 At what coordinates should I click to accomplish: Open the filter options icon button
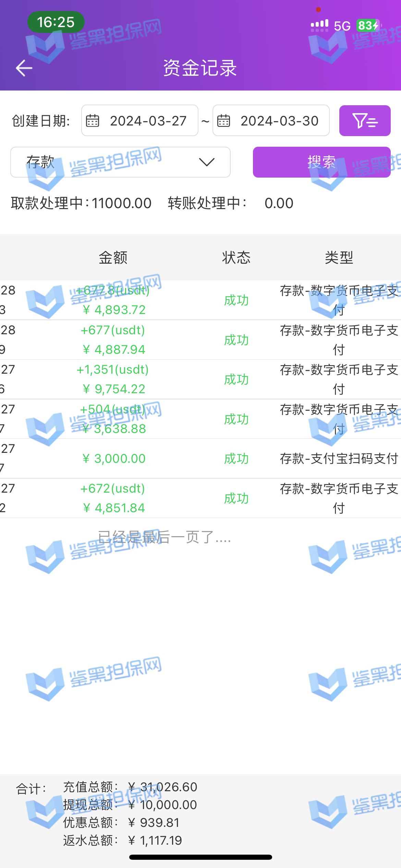365,121
